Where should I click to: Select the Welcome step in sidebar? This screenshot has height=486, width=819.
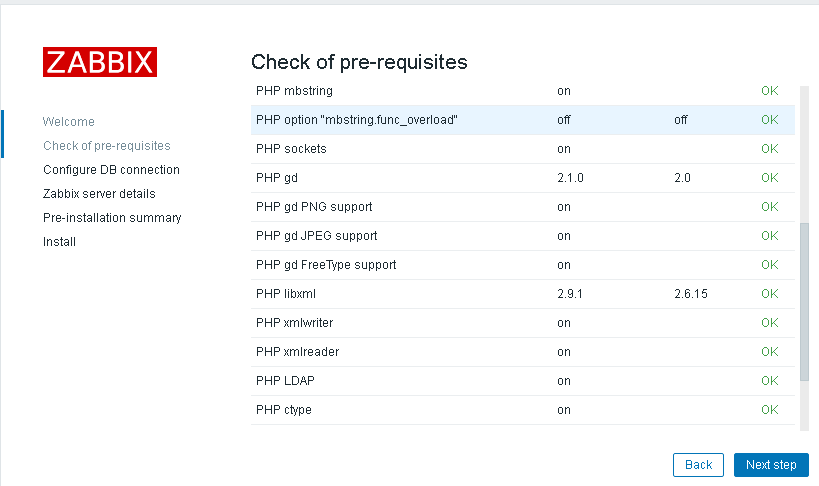click(x=68, y=122)
